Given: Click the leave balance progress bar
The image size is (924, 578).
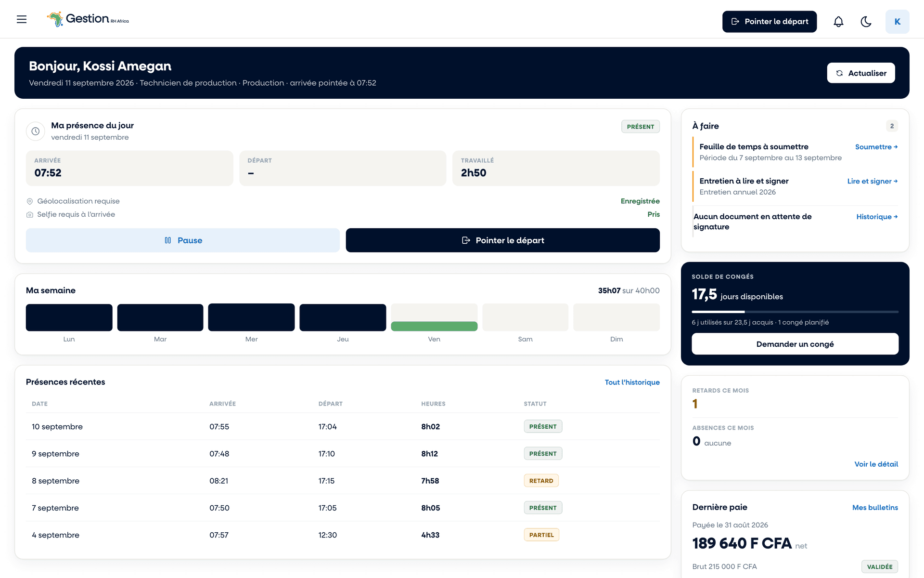Looking at the screenshot, I should (x=795, y=312).
